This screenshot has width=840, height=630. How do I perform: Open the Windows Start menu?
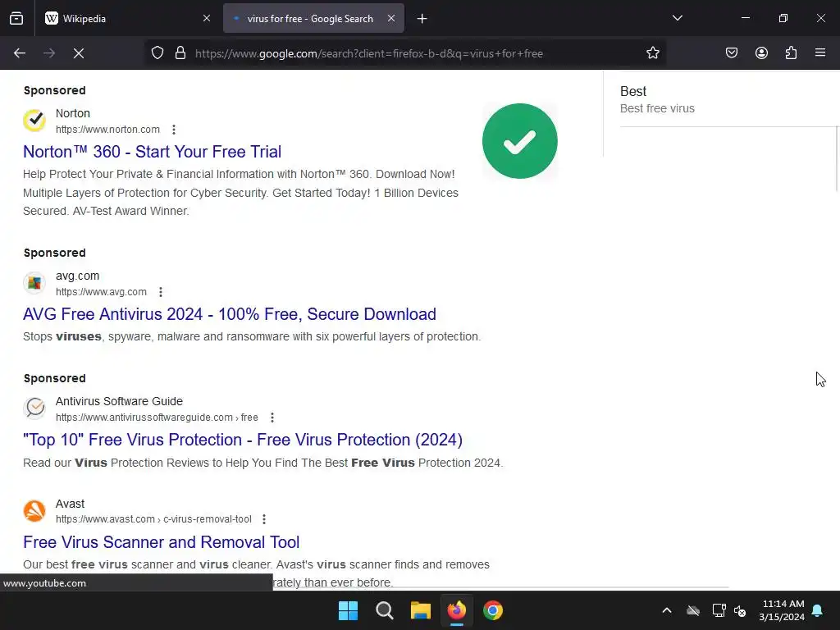pos(348,610)
